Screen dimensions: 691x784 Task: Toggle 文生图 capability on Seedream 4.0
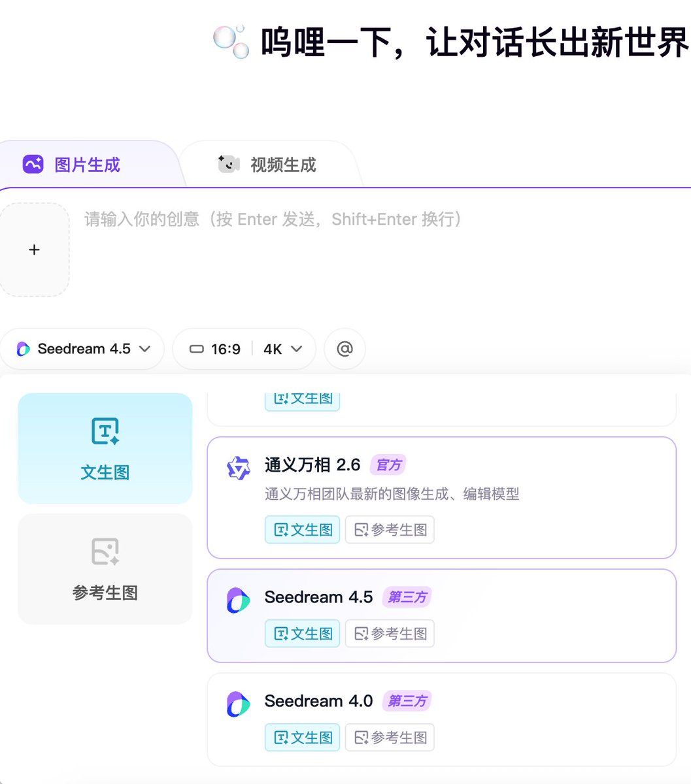(x=302, y=737)
